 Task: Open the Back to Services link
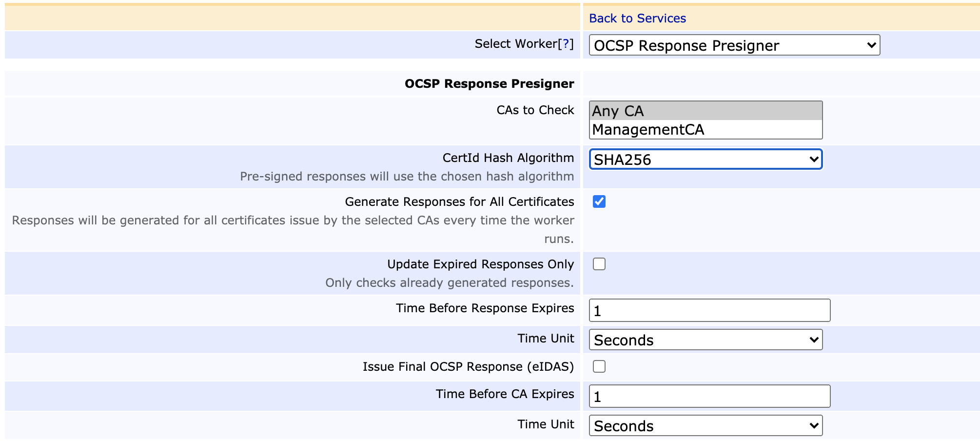[x=637, y=19]
